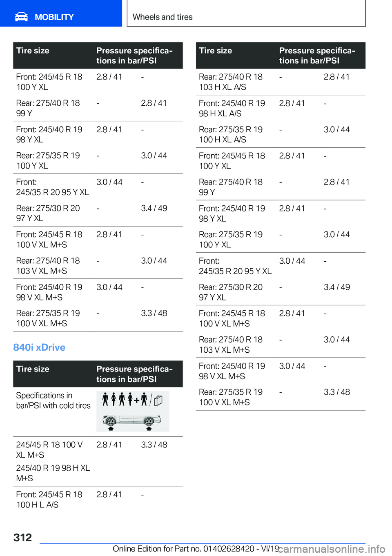Select the Front: 245/40 R 19 98 H XL A/S row
The height and width of the screenshot is (556, 392).
tap(281, 108)
